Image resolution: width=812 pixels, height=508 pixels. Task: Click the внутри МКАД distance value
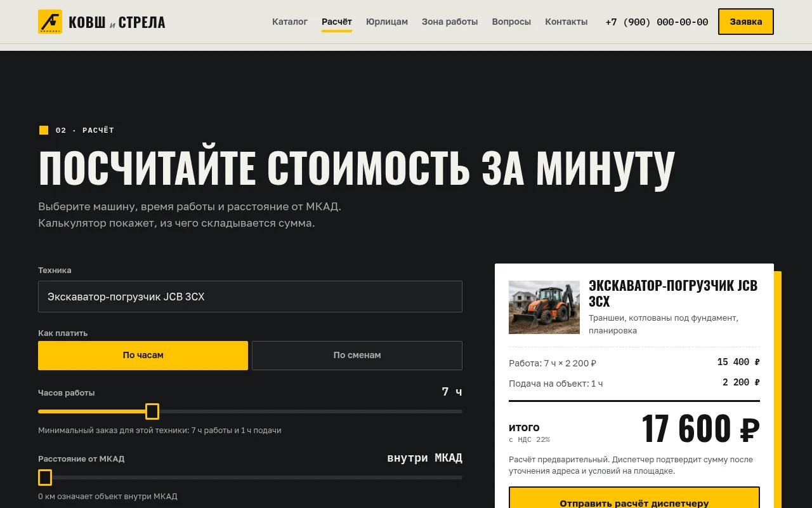424,458
